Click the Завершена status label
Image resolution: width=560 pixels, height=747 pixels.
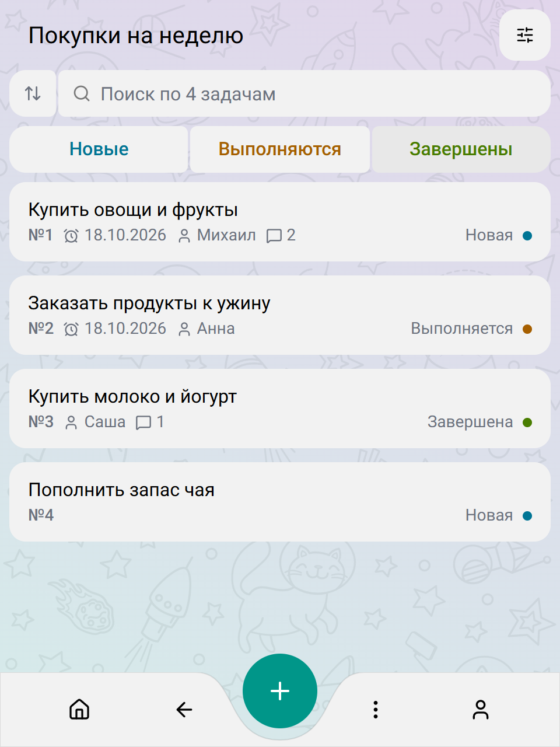click(470, 422)
